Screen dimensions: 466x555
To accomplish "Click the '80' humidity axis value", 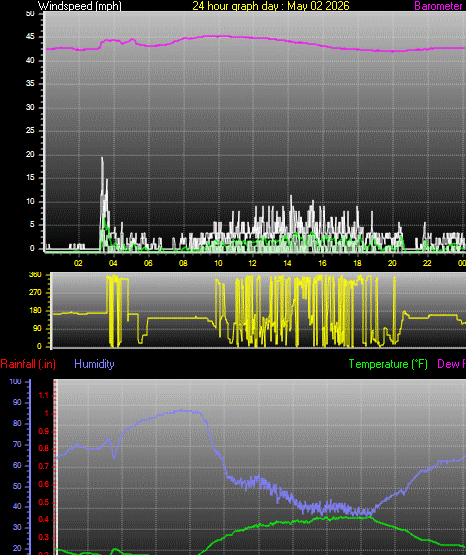I will [17, 423].
